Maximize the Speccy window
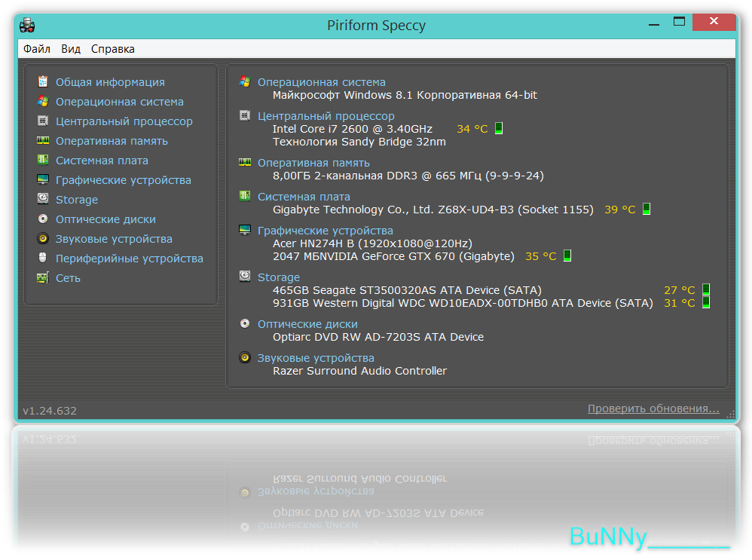The image size is (752, 560). point(679,22)
